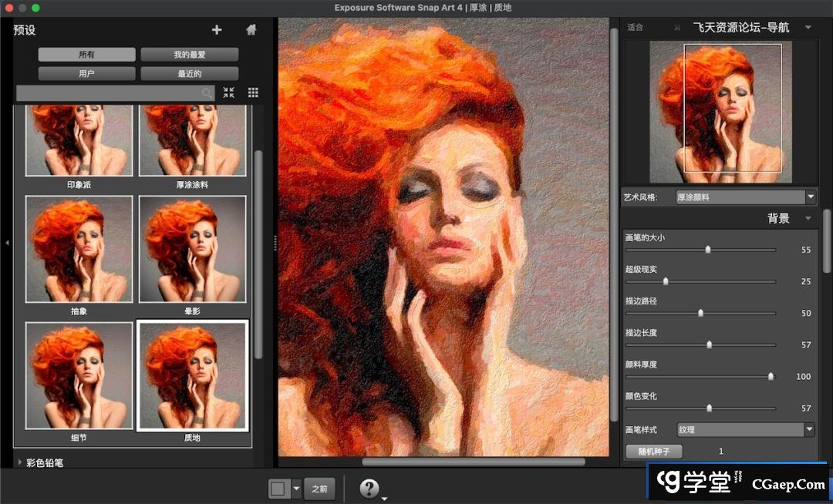Select the 我的最爱 favorites filter
The width and height of the screenshot is (833, 504).
point(189,55)
